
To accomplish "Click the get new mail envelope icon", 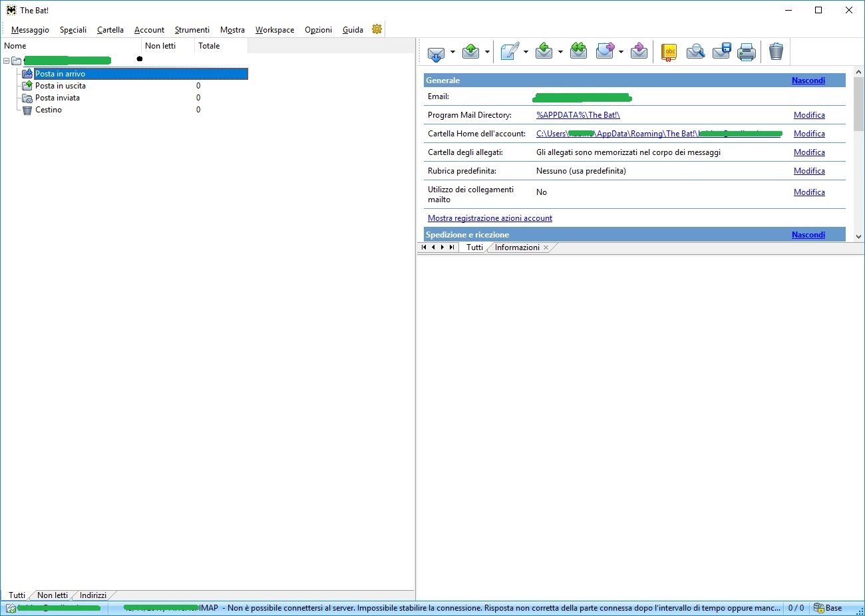I will [x=436, y=52].
